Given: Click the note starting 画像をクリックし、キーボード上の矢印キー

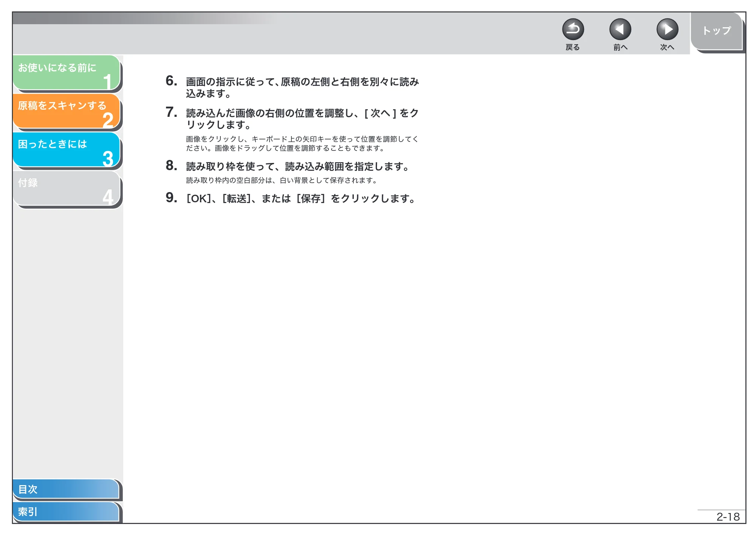Looking at the screenshot, I should [302, 144].
